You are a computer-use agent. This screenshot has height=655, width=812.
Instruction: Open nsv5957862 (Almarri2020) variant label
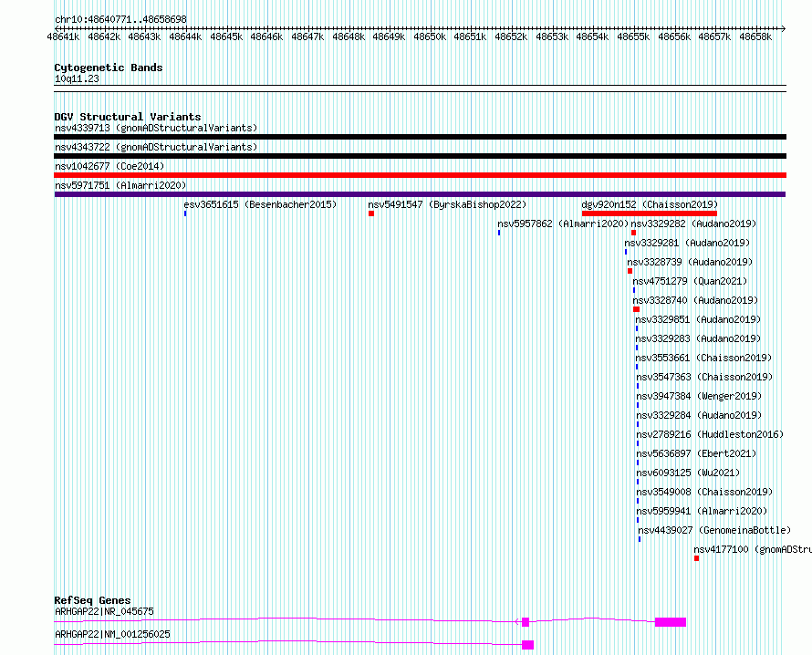coord(562,224)
